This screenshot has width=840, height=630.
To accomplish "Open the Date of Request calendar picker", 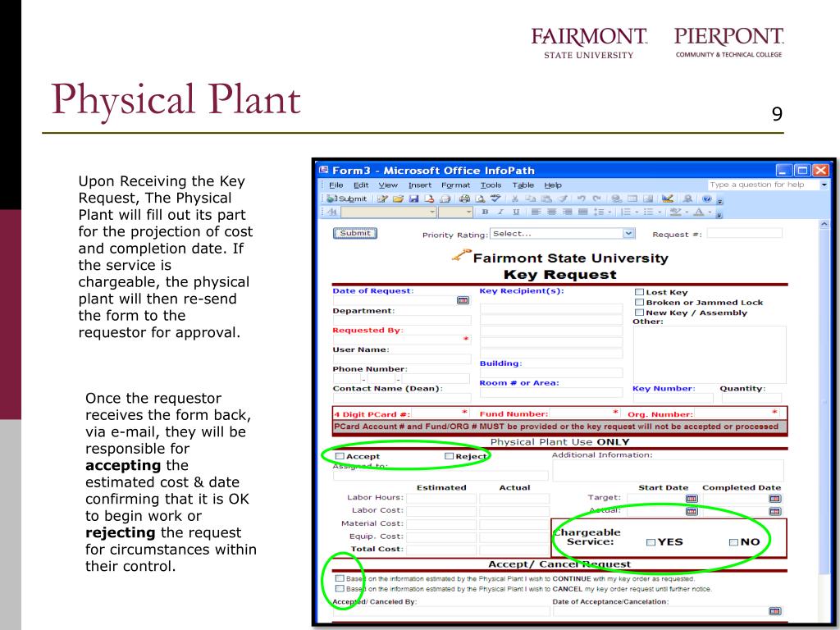I will pos(463,300).
